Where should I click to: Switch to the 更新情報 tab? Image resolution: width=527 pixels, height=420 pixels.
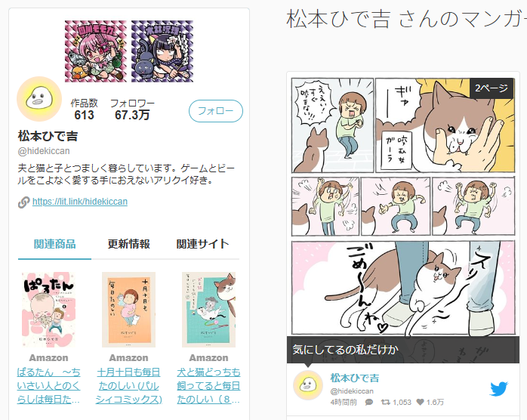click(128, 244)
